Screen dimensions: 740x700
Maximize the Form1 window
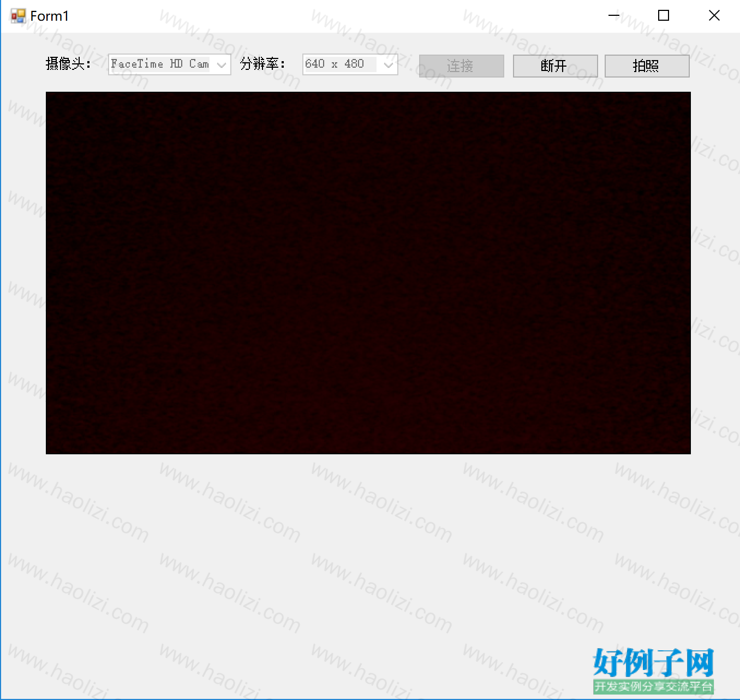[664, 16]
